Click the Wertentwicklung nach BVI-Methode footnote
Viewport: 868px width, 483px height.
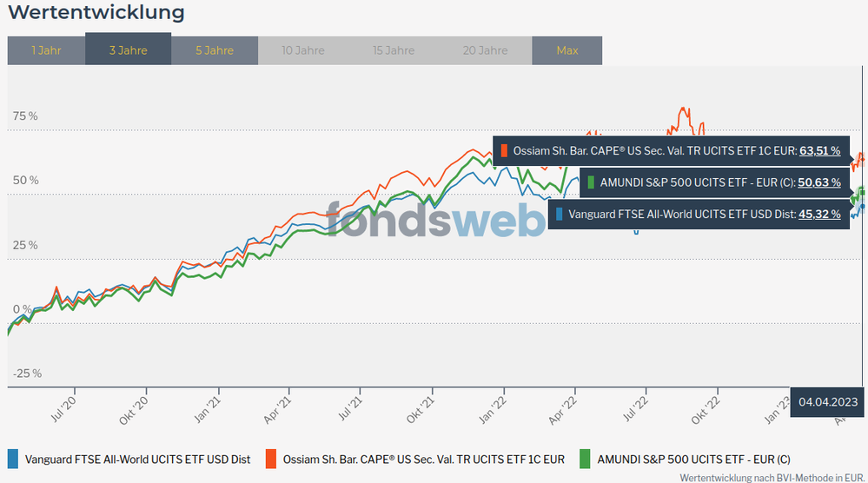point(772,478)
